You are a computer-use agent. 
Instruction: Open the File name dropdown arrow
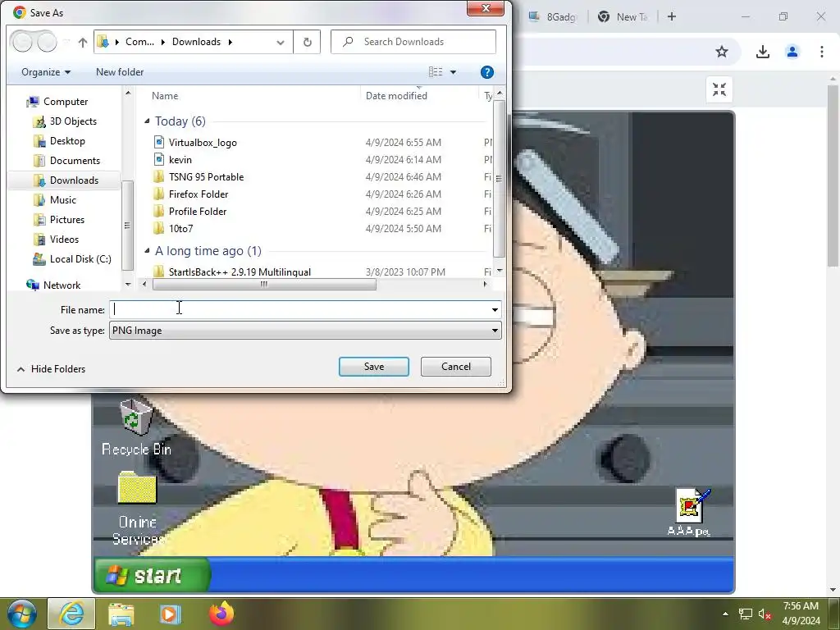point(495,309)
